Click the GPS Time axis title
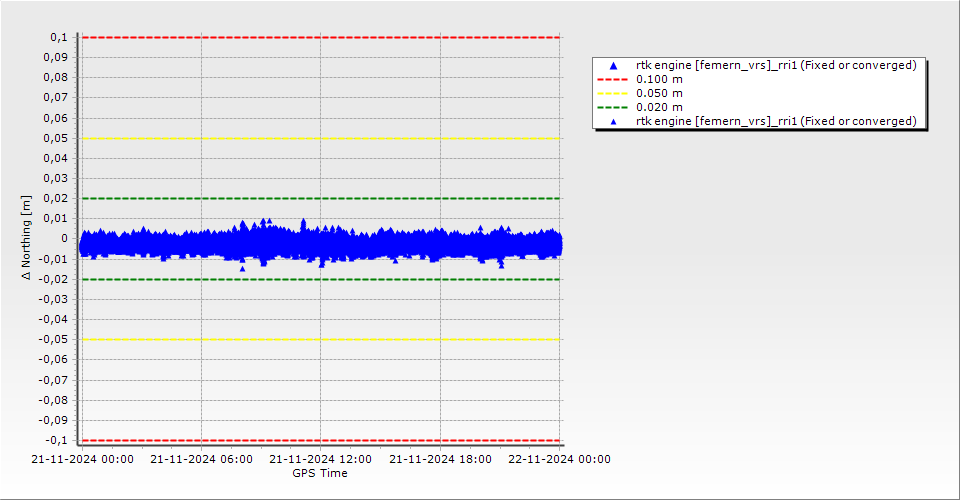960x500 pixels. tap(320, 473)
